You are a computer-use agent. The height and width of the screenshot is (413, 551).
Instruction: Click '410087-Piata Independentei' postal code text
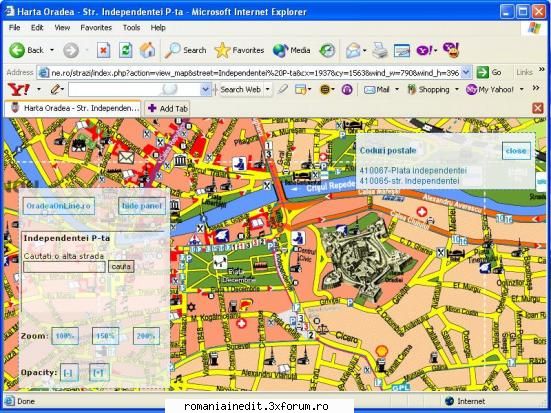pyautogui.click(x=413, y=171)
